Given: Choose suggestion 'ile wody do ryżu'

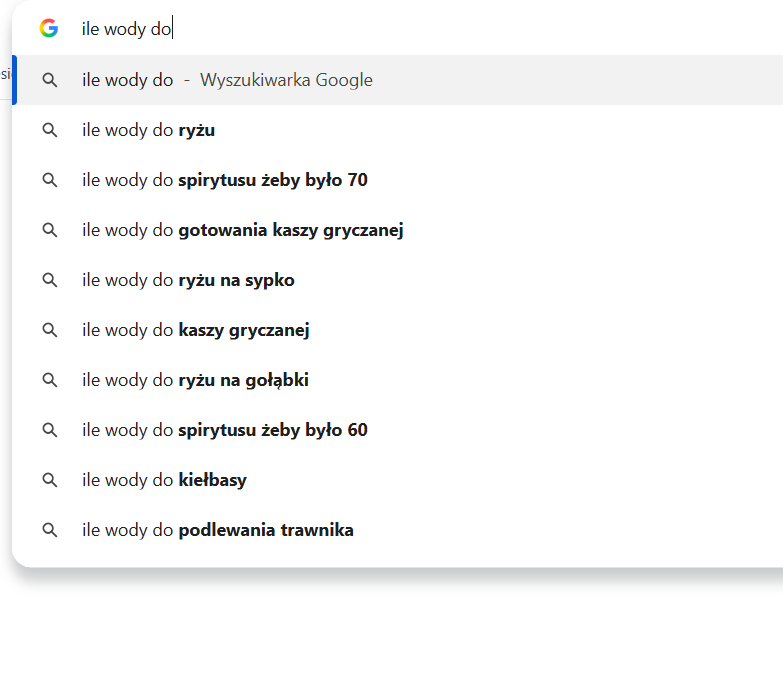Looking at the screenshot, I should (x=397, y=130).
